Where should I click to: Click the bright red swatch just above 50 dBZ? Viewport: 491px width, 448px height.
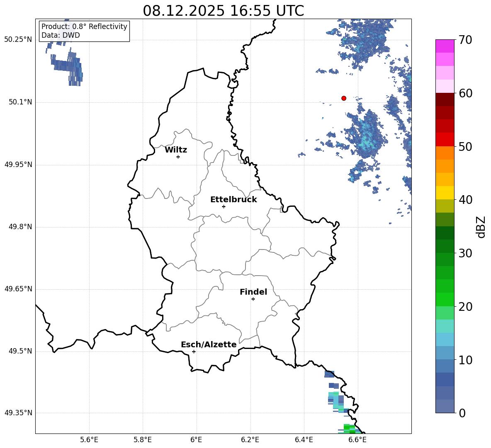click(445, 140)
